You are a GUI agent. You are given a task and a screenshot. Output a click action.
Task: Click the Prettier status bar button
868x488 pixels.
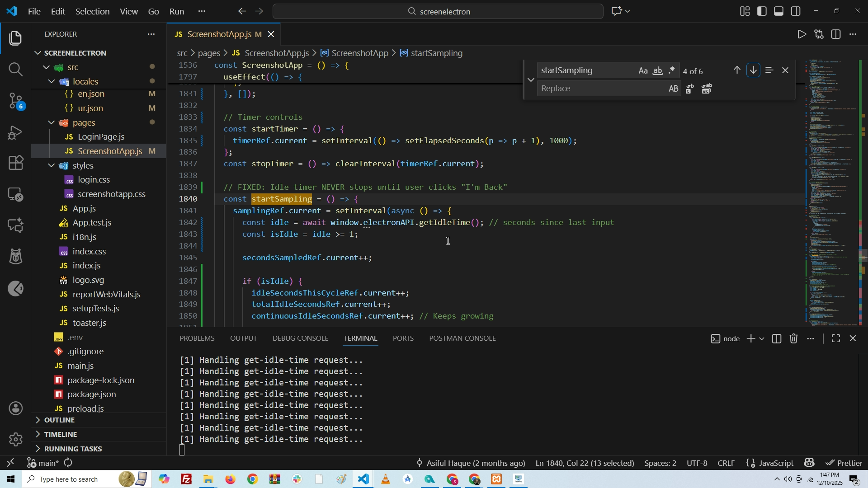pyautogui.click(x=844, y=463)
